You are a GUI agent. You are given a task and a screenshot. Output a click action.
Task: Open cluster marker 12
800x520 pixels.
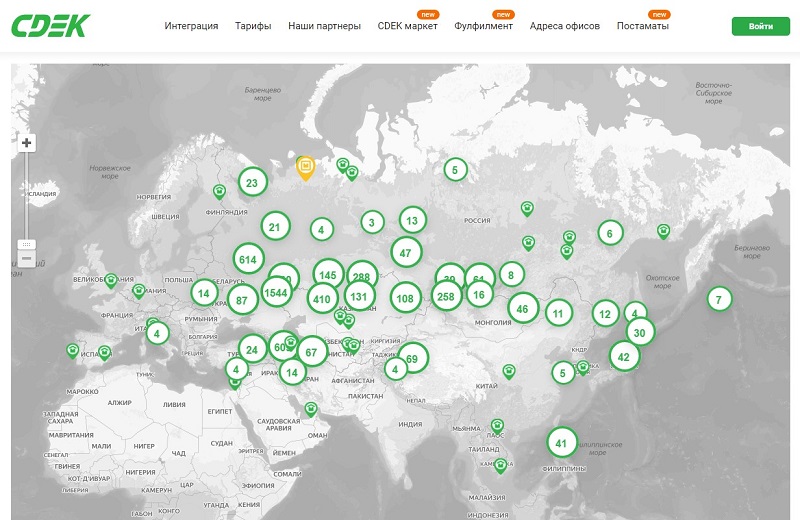click(x=605, y=314)
